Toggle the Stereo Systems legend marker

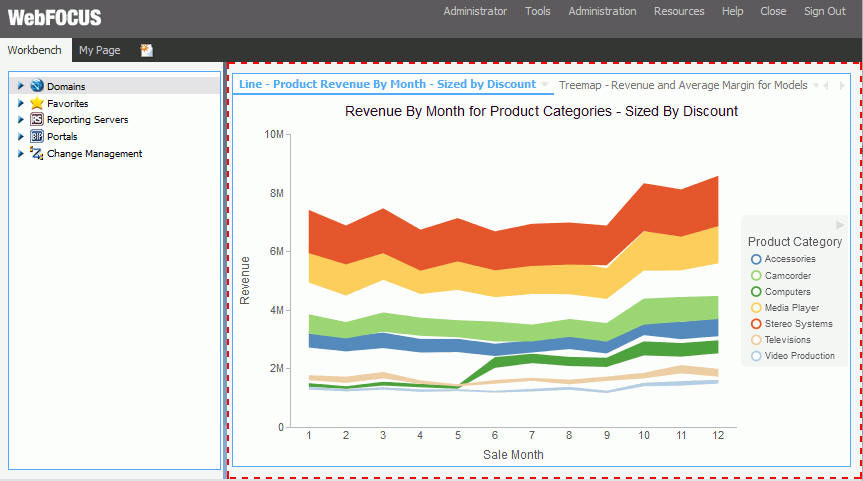pos(757,323)
